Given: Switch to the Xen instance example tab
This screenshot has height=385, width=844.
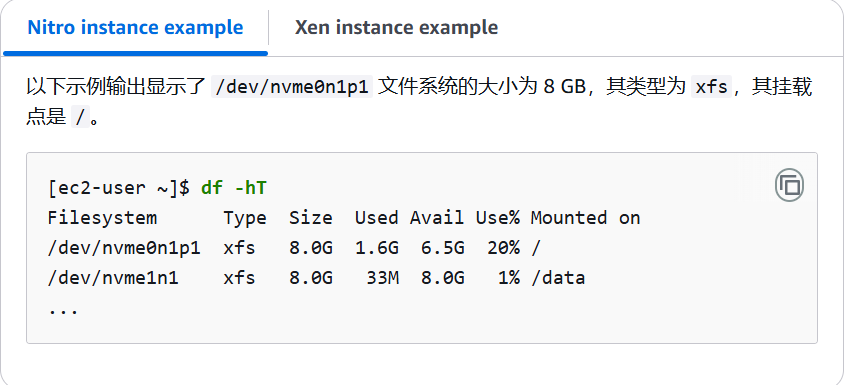Looking at the screenshot, I should [x=396, y=27].
